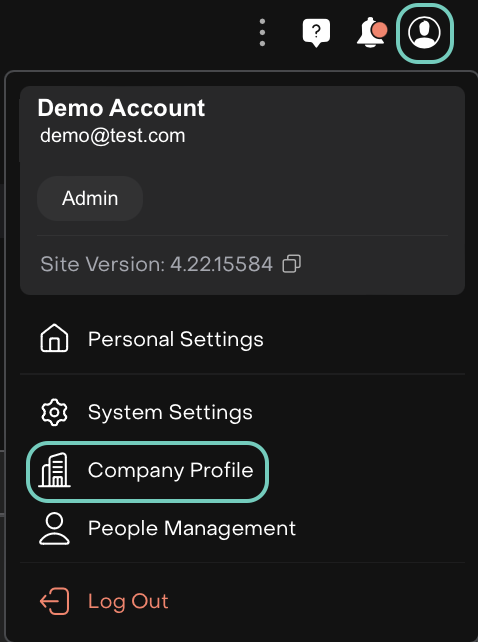Click the user profile avatar icon
The width and height of the screenshot is (478, 642).
pos(424,33)
